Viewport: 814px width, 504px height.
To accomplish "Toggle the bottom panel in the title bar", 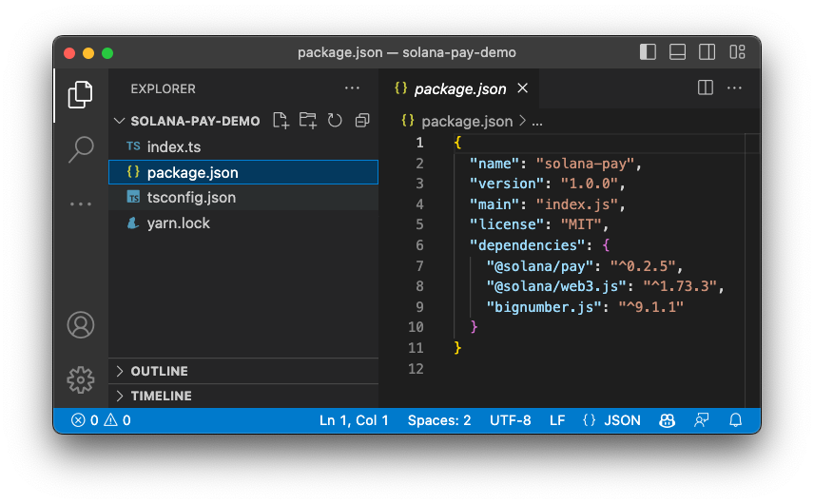I will coord(677,52).
